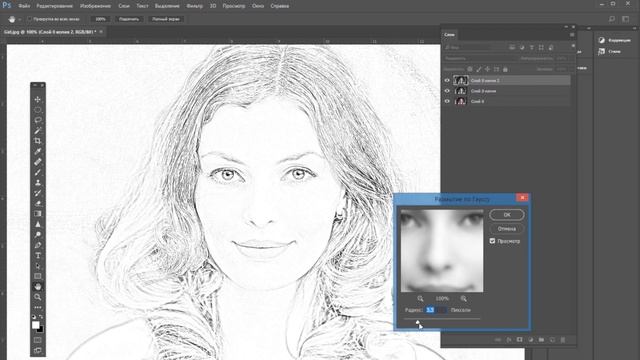Toggle lock position in Layers panel
640x360 pixels.
click(x=487, y=69)
